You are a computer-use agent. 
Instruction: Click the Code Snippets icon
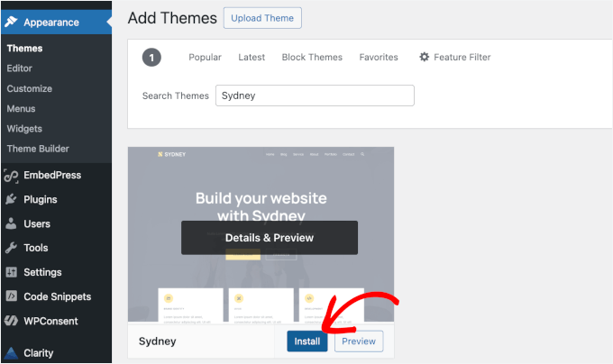pyautogui.click(x=11, y=296)
